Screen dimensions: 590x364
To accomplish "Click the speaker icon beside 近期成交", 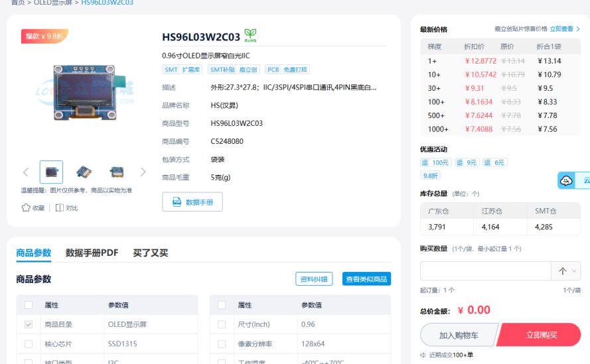I will (x=423, y=355).
